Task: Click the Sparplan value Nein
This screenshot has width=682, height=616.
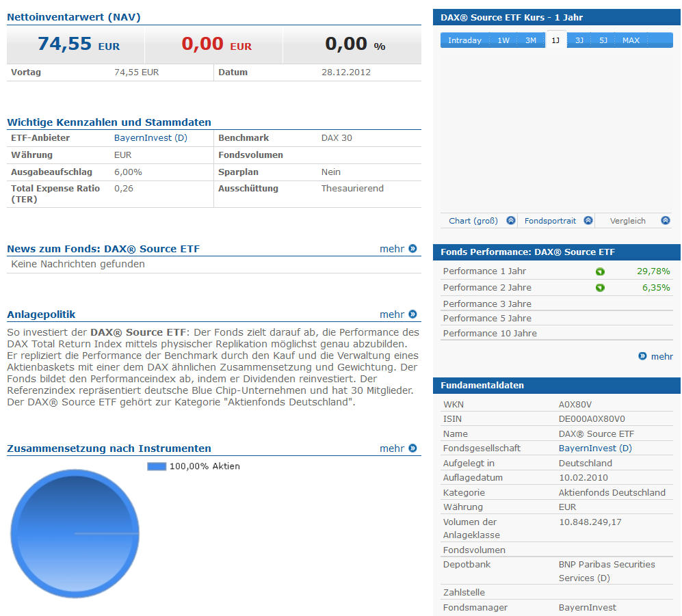Action: pos(330,172)
